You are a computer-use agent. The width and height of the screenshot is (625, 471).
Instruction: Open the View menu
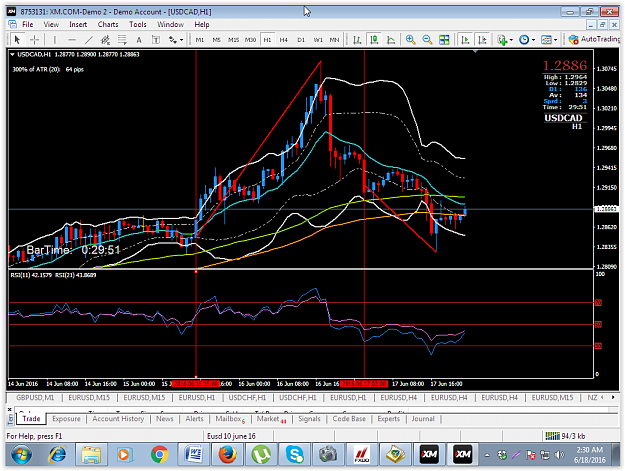coord(51,24)
